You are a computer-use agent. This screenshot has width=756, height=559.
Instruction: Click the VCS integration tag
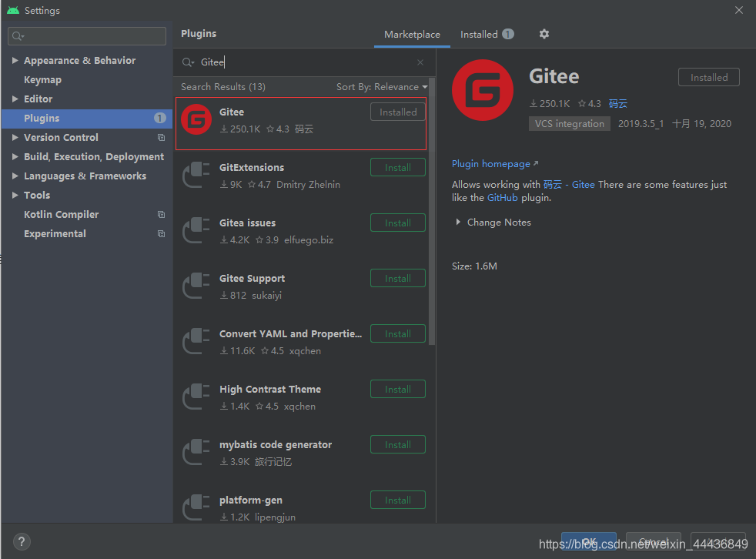click(570, 123)
